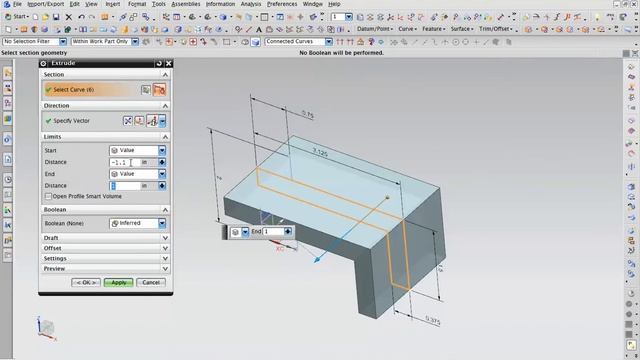Open the Vector dialog icon next to Specify Vector
640x360 pixels.
139,121
